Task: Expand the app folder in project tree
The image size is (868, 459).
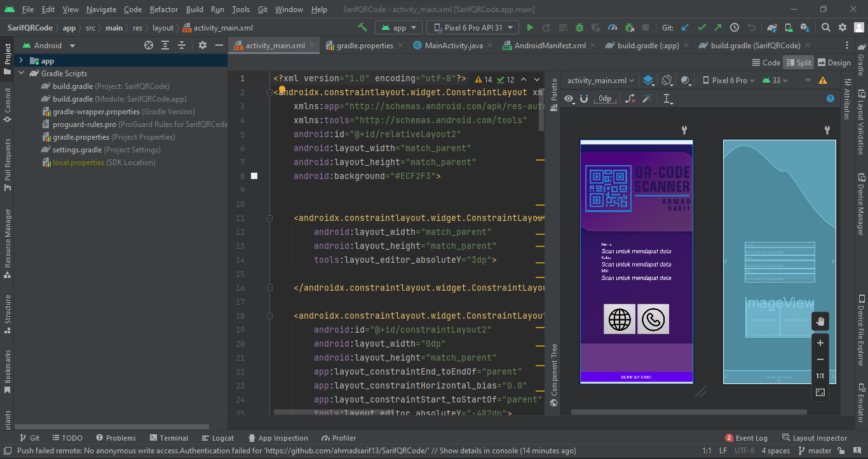Action: pos(21,61)
